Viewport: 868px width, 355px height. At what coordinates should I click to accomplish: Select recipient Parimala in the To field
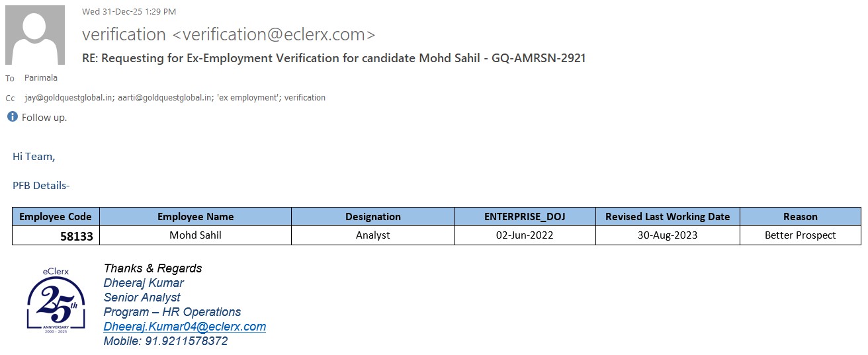41,78
